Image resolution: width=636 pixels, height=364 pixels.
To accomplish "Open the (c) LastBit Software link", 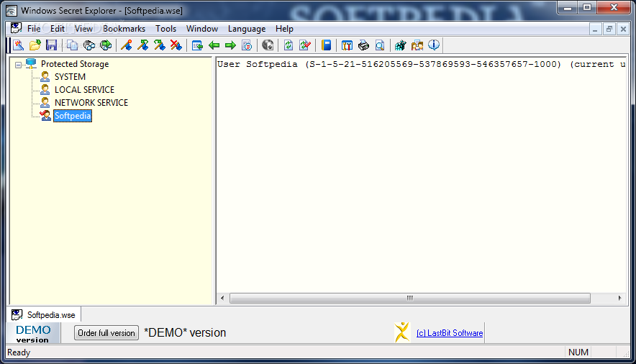I will coord(450,333).
